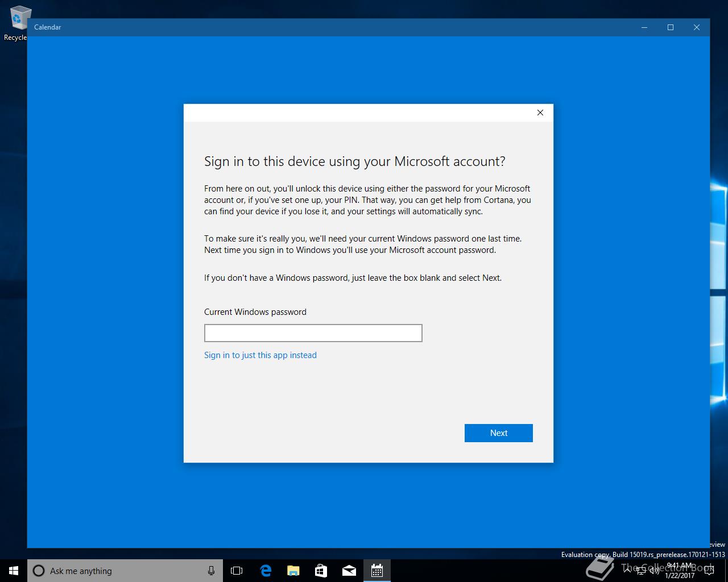
Task: Activate the Cortana microphone icon
Action: (211, 571)
